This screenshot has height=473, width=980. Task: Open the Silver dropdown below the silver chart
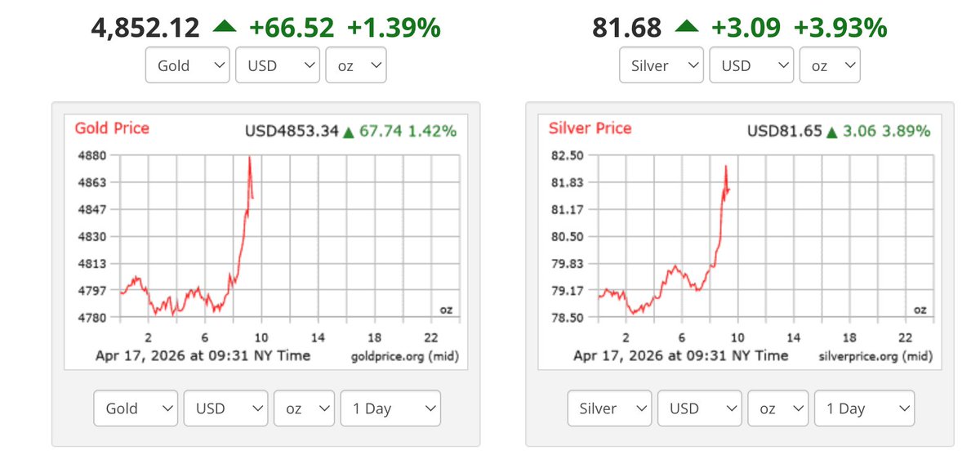point(610,408)
